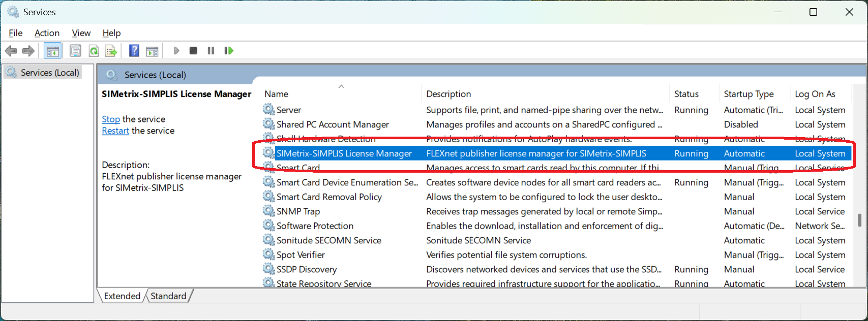This screenshot has height=321, width=868.
Task: Select the Spot Verifier service
Action: coord(301,254)
